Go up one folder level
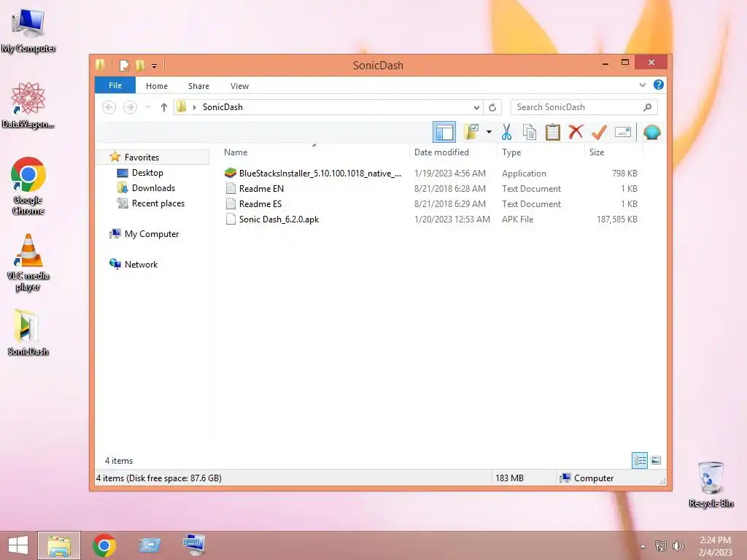Screen dimensions: 747x560 pos(164,107)
